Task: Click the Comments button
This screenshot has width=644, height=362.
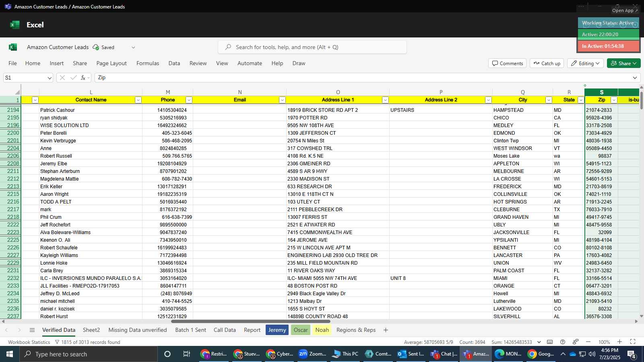Action: pyautogui.click(x=507, y=63)
